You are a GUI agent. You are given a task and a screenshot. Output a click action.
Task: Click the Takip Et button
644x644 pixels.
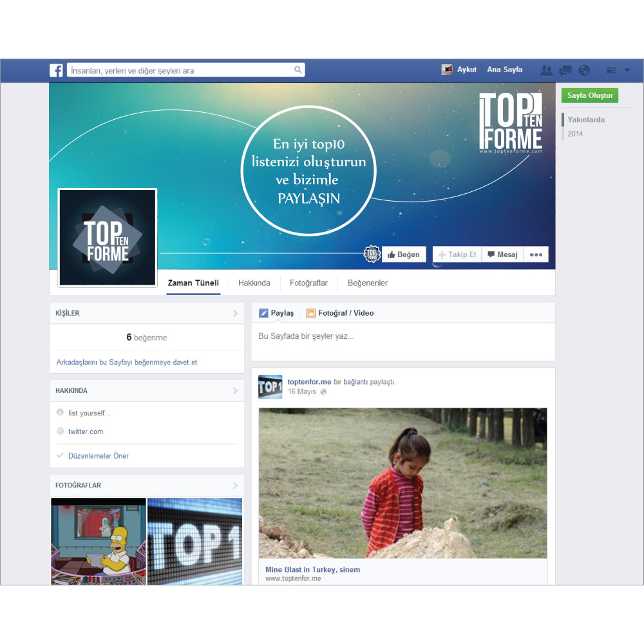point(457,254)
